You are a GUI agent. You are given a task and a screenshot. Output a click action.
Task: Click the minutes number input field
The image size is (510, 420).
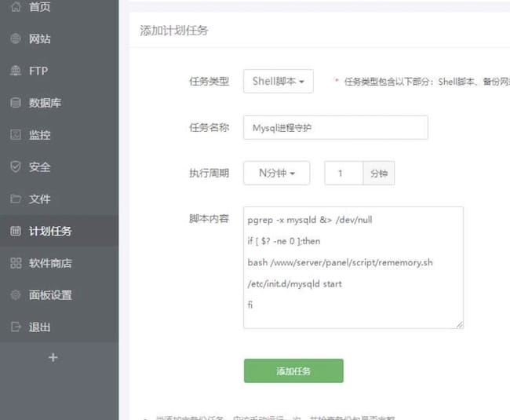coord(344,173)
